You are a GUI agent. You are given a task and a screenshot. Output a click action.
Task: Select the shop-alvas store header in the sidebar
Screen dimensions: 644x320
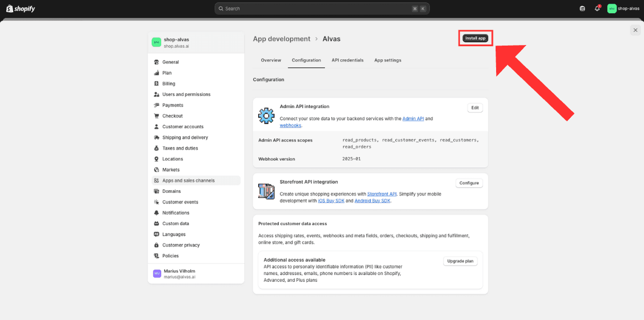pyautogui.click(x=196, y=42)
